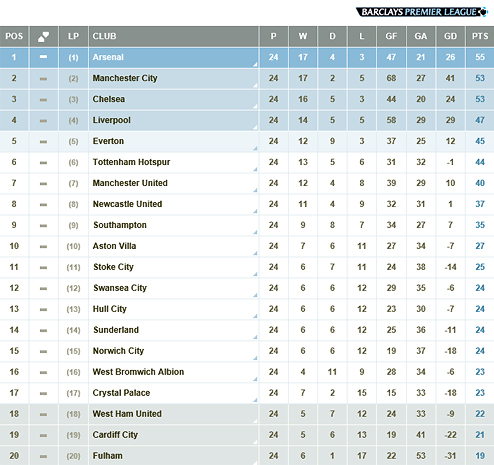
Task: Click the Barclays Premier League logo
Action: click(x=422, y=12)
